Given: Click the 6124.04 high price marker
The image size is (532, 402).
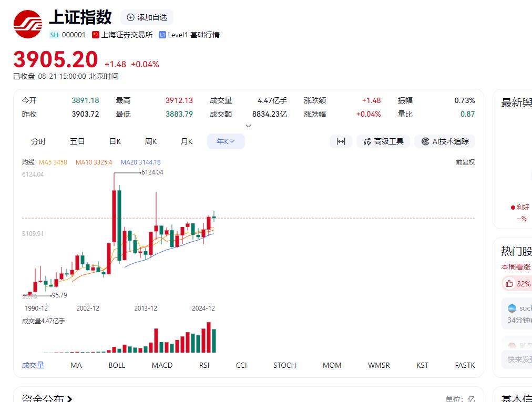Looking at the screenshot, I should [152, 172].
